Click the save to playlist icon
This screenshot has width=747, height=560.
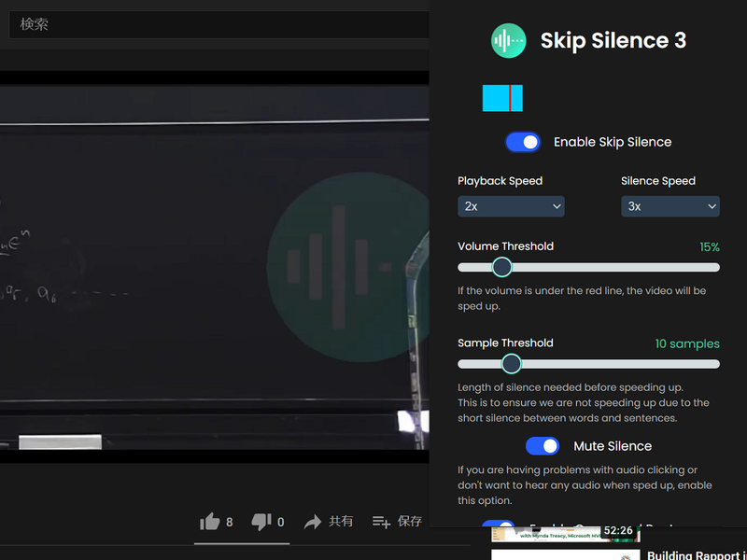pyautogui.click(x=381, y=523)
